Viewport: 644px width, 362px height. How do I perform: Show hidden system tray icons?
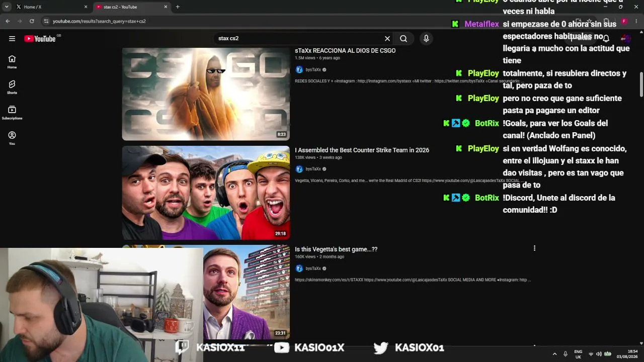(555, 354)
